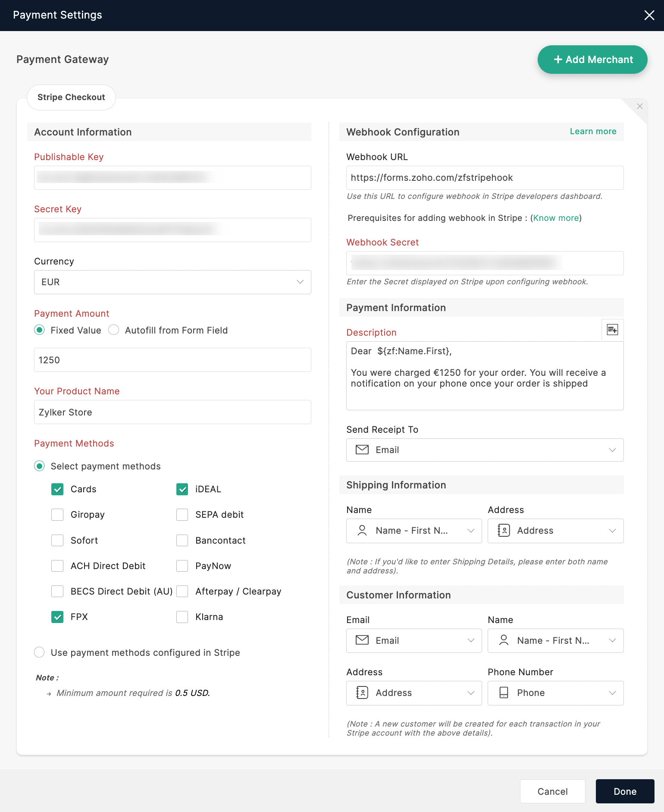Click the address book icon in Customer Address
This screenshot has width=664, height=812.
(x=362, y=693)
